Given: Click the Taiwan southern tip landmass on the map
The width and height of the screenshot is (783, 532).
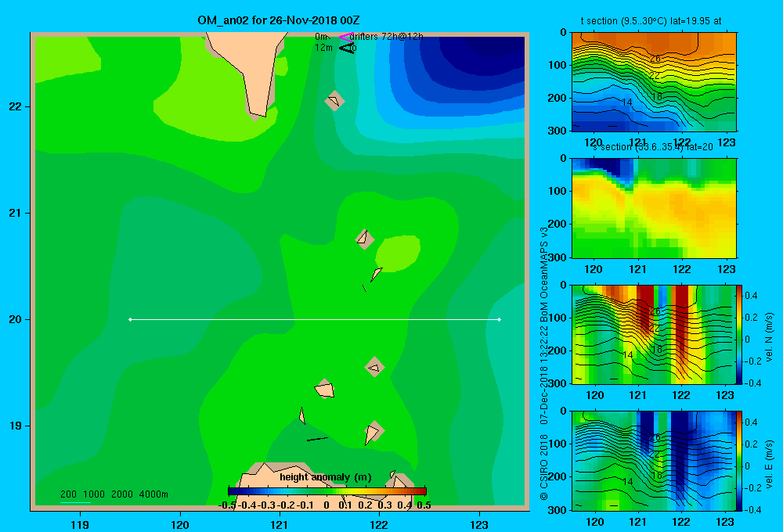Looking at the screenshot, I should (x=253, y=70).
